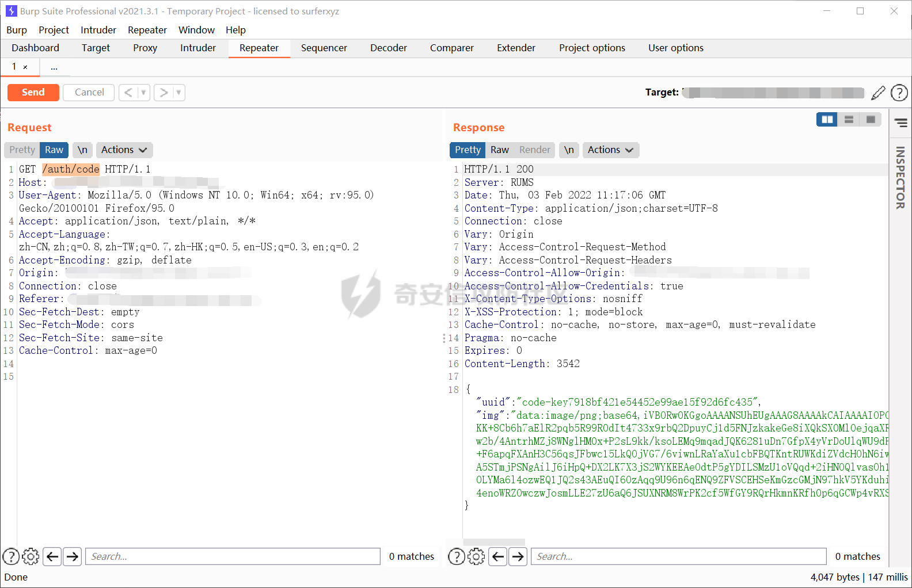Expand the INSPECTOR side panel

[x=900, y=177]
